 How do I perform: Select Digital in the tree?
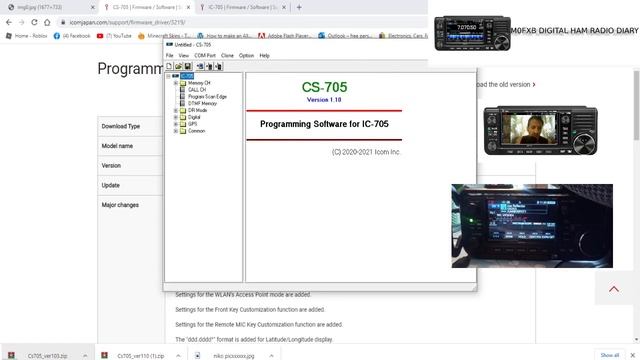tap(194, 117)
